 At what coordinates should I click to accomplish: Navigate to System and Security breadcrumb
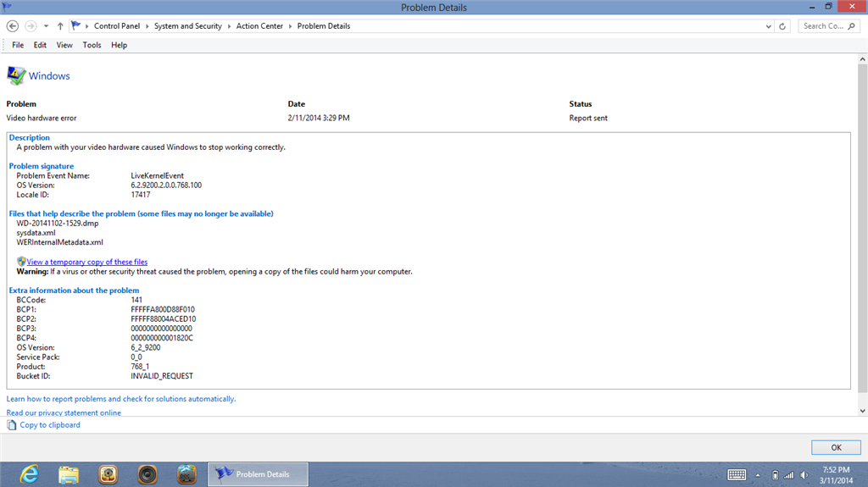[x=187, y=26]
